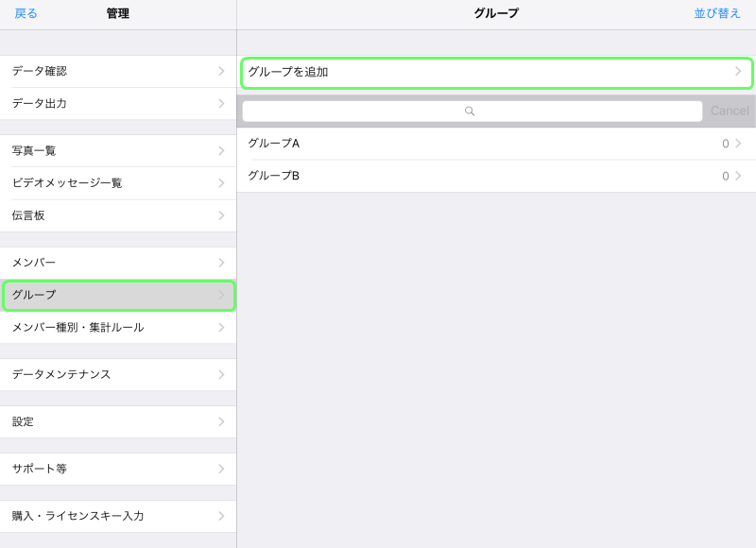Click the search magnifier icon
Screen dimensions: 756x548
(470, 111)
